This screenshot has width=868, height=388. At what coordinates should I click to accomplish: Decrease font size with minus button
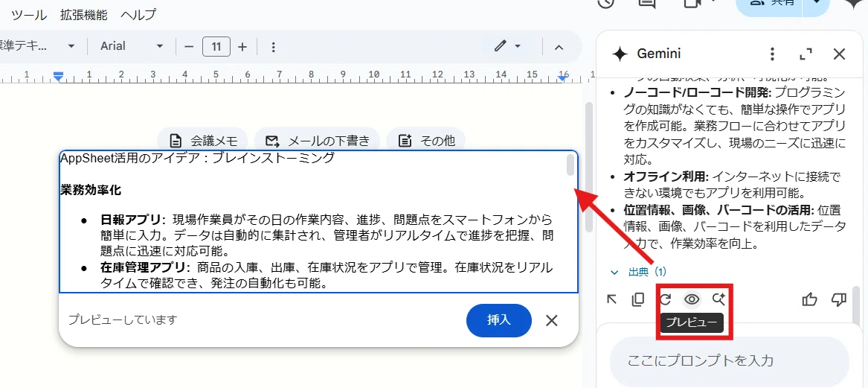[x=189, y=47]
